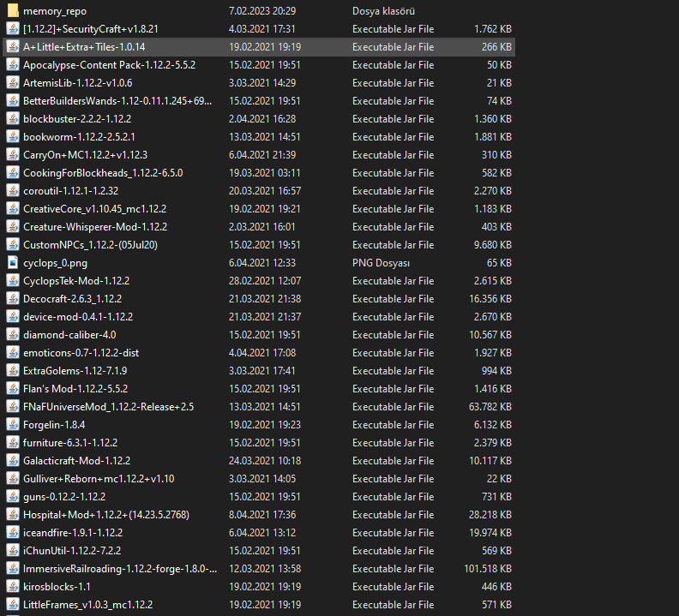
Task: Click the cyclops_0.png image file icon
Action: 13,263
